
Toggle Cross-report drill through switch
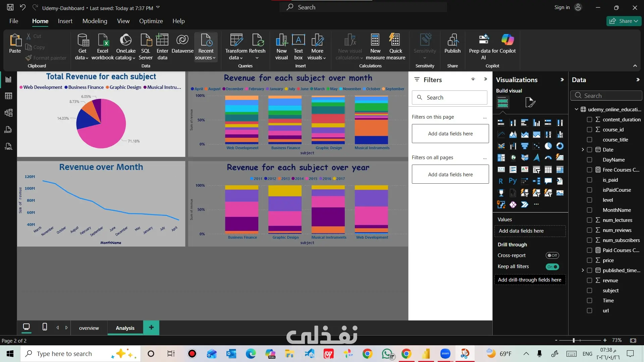552,255
